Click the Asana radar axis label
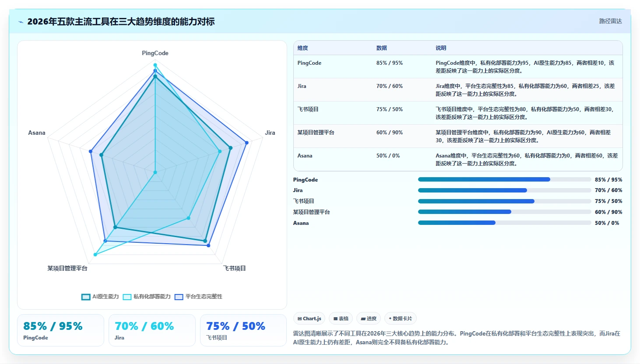 point(37,133)
